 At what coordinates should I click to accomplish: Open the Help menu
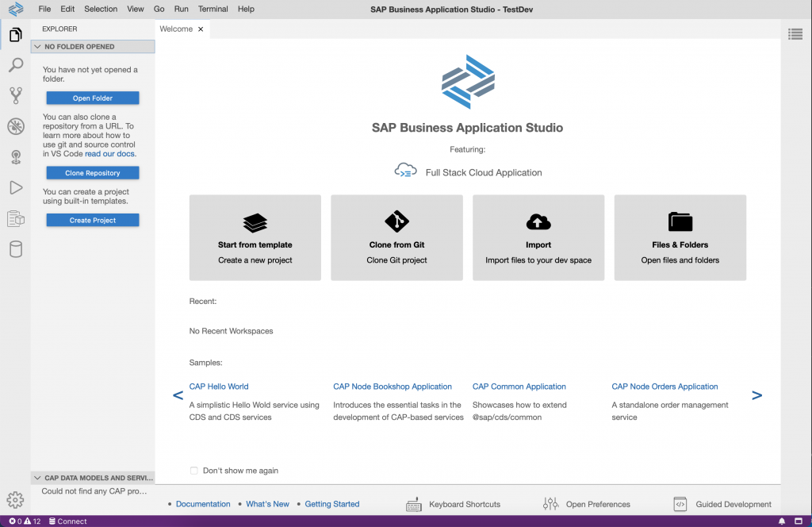246,9
